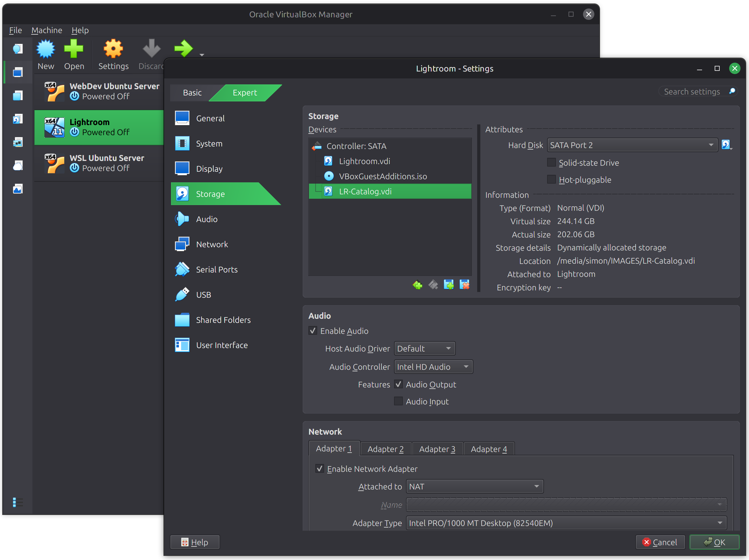
Task: Select the Controller: SATA tree item
Action: (390, 146)
